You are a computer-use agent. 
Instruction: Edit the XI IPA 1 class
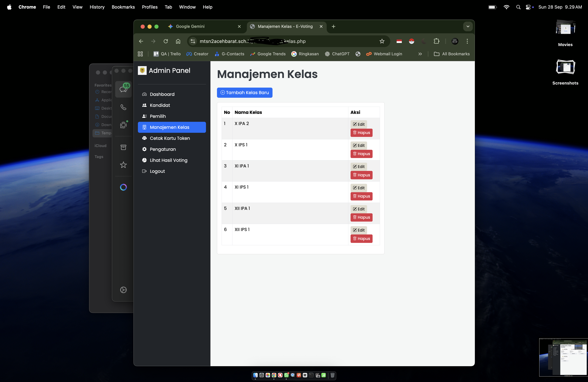point(358,167)
